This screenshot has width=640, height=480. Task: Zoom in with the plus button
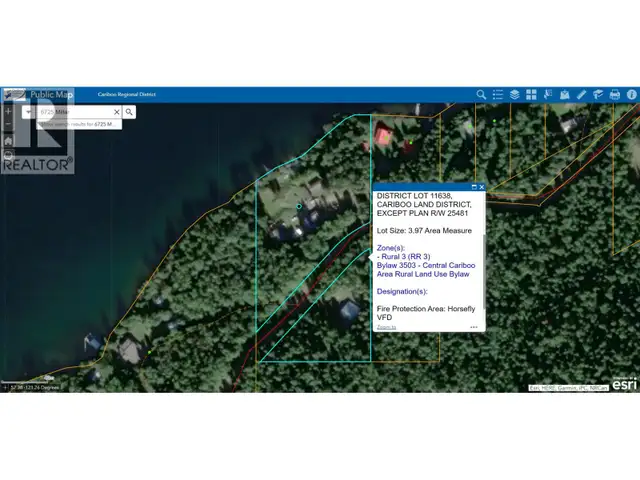click(x=8, y=111)
